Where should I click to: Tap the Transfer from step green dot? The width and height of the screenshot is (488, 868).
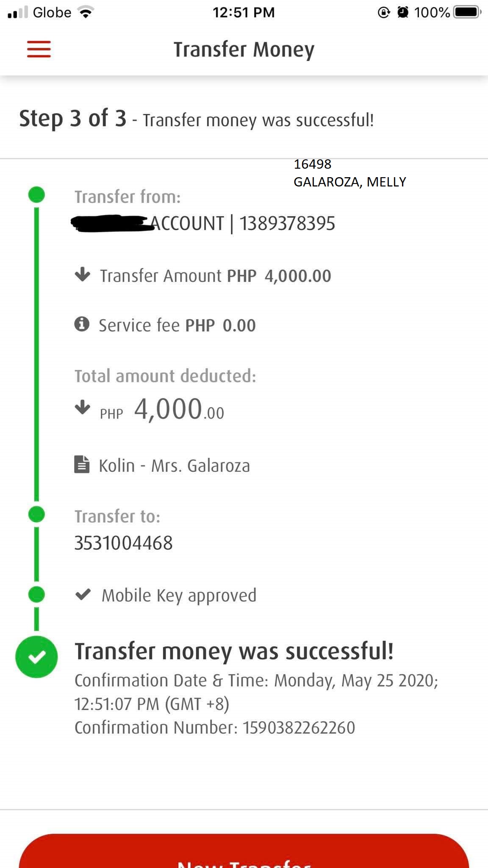36,195
